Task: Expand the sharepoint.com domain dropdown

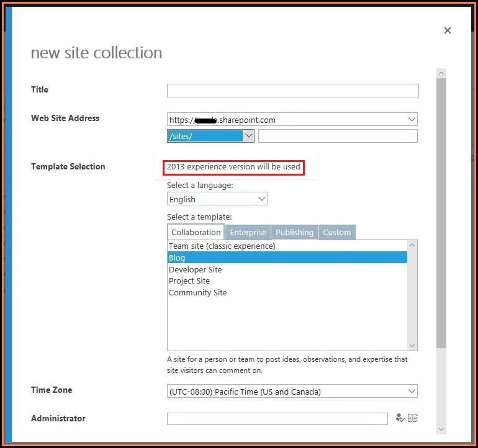Action: 412,120
